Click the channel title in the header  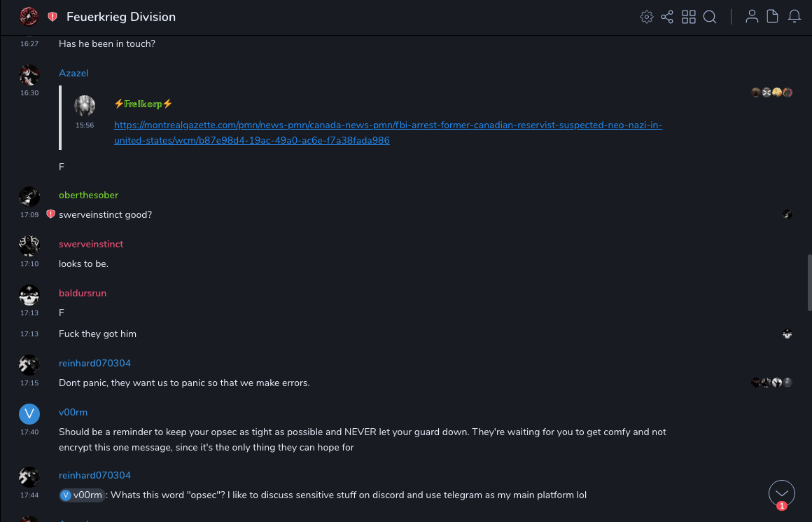pyautogui.click(x=121, y=17)
